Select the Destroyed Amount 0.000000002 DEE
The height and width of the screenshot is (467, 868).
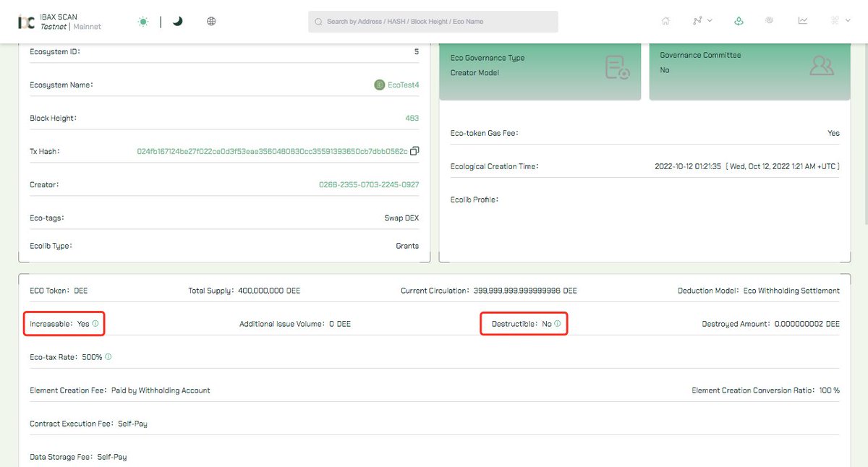point(771,324)
